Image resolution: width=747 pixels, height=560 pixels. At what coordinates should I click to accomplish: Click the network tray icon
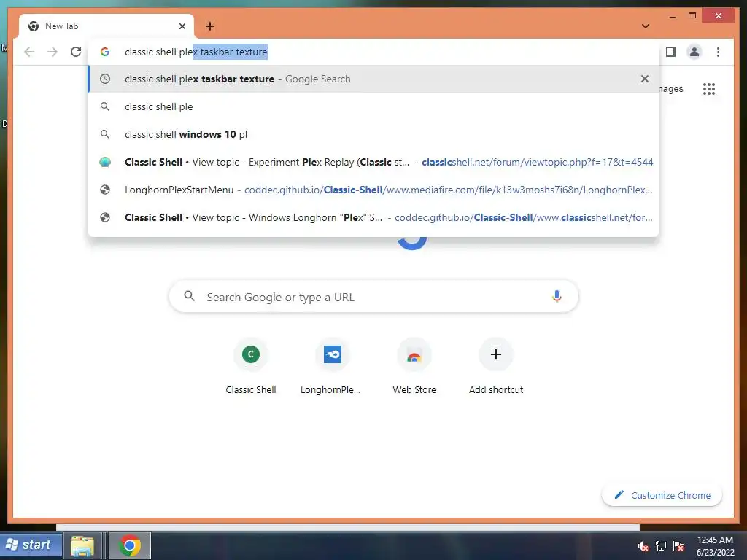(661, 546)
